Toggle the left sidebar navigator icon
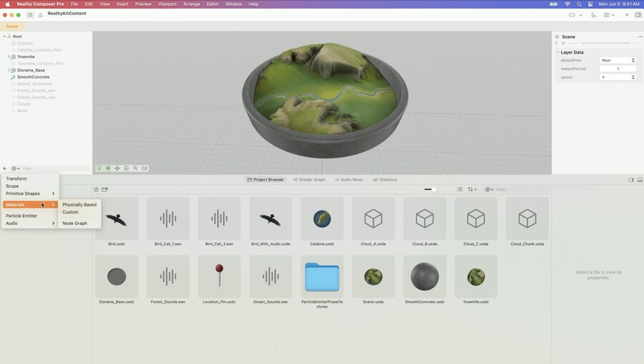644x364 pixels. 30,15
